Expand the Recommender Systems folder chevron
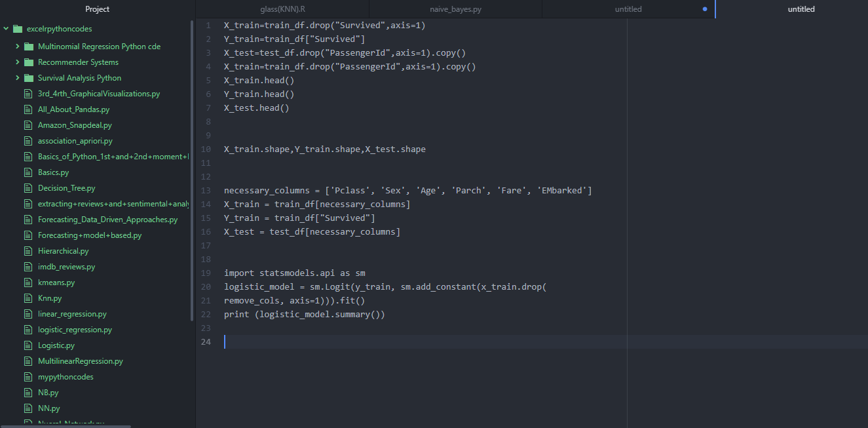 (x=18, y=62)
